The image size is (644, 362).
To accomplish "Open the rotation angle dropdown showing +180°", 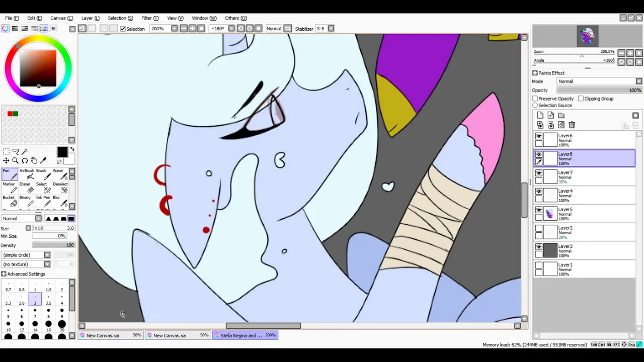I will pos(231,29).
